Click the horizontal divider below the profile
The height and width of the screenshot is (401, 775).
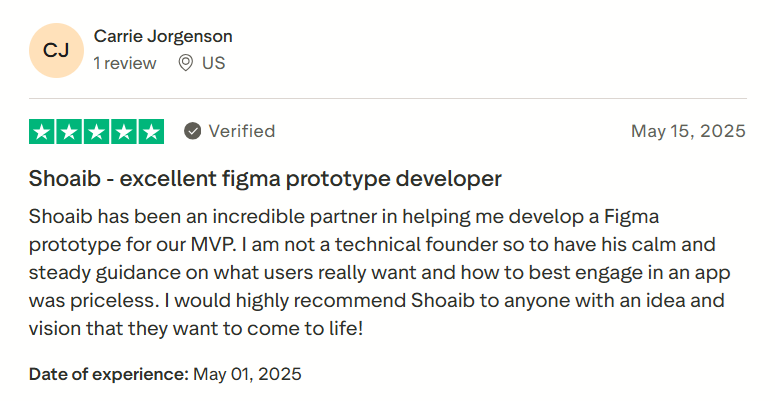pos(388,98)
